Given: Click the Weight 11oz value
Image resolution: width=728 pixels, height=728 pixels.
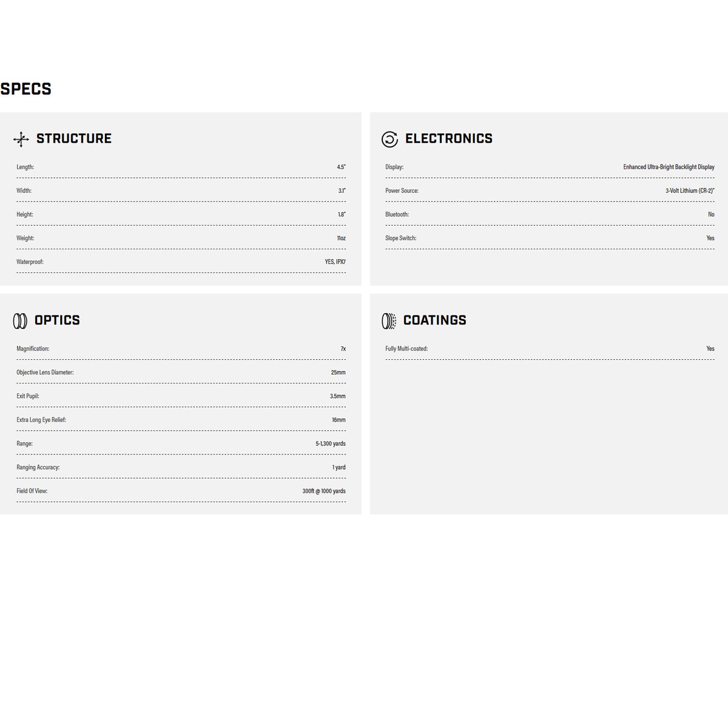Looking at the screenshot, I should pos(341,238).
